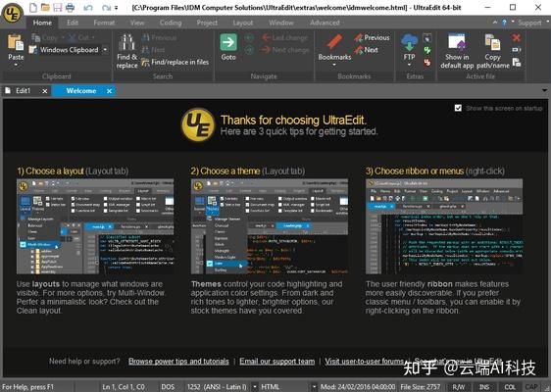Click the Choose a theme screenshot thumbnail
551x392 pixels.
270,226
